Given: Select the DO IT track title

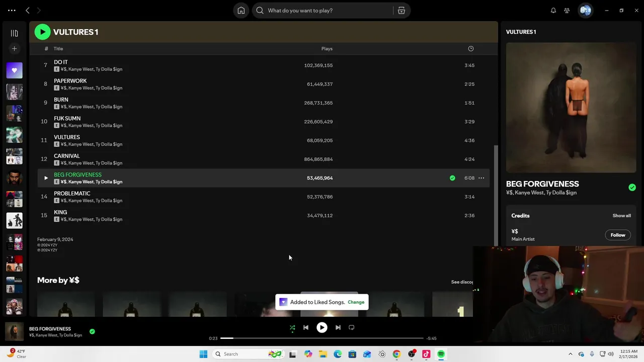Looking at the screenshot, I should coord(60,62).
